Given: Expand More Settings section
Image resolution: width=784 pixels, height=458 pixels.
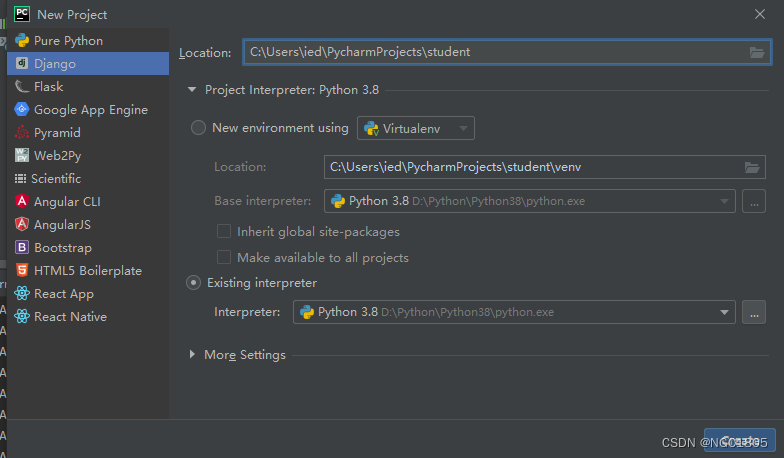Looking at the screenshot, I should click(192, 354).
